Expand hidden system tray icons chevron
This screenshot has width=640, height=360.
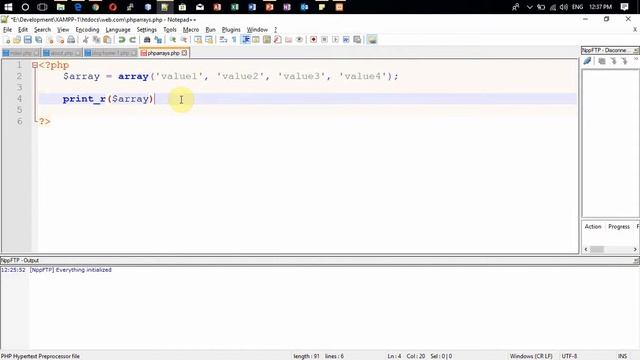[x=529, y=7]
